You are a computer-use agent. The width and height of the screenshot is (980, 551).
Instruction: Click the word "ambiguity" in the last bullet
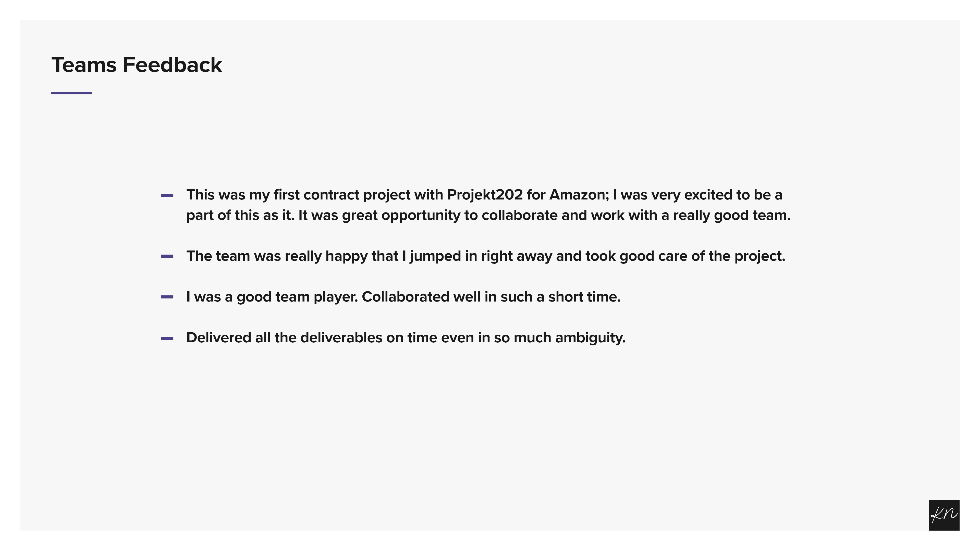click(x=590, y=338)
